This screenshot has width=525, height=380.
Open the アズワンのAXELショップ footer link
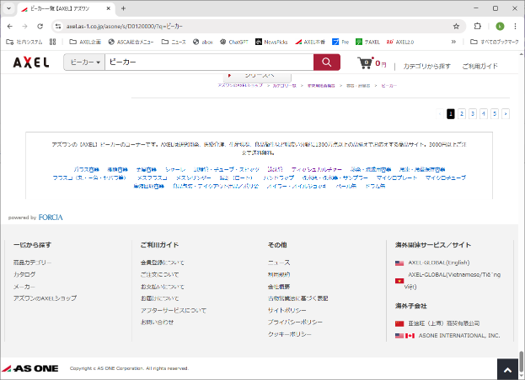click(45, 298)
